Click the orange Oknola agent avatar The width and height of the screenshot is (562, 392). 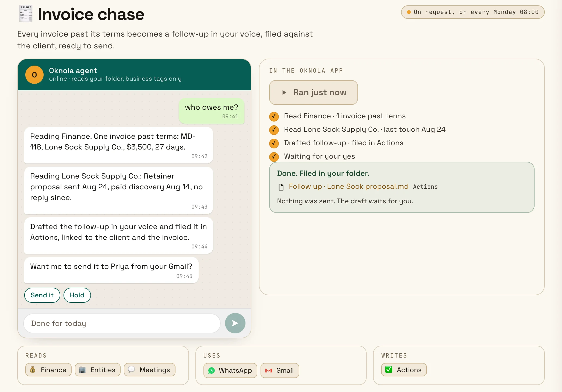tap(34, 75)
